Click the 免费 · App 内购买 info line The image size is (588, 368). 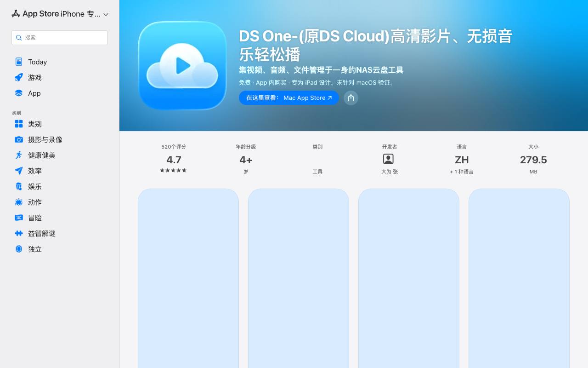coord(317,83)
